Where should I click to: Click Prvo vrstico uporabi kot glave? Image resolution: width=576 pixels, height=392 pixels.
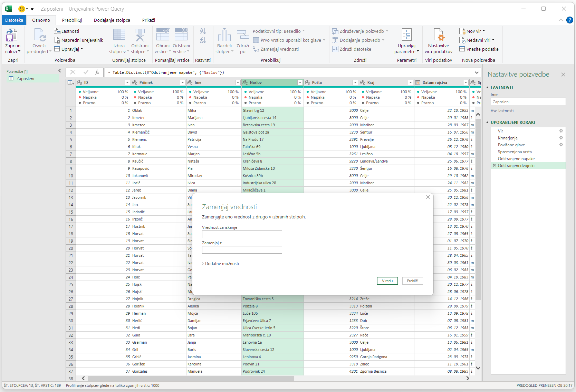(289, 40)
